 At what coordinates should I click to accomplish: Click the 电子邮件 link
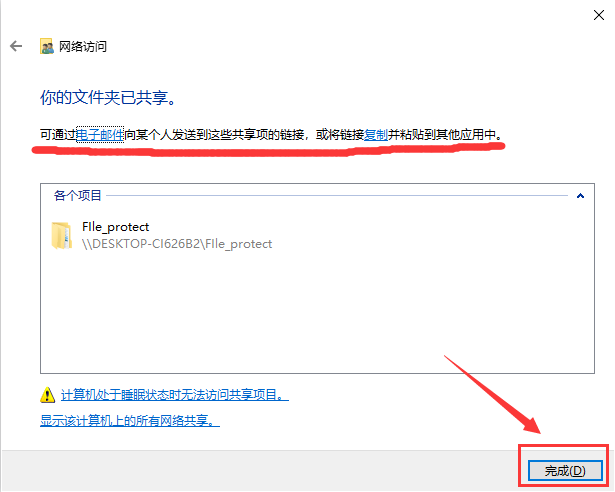(x=100, y=135)
